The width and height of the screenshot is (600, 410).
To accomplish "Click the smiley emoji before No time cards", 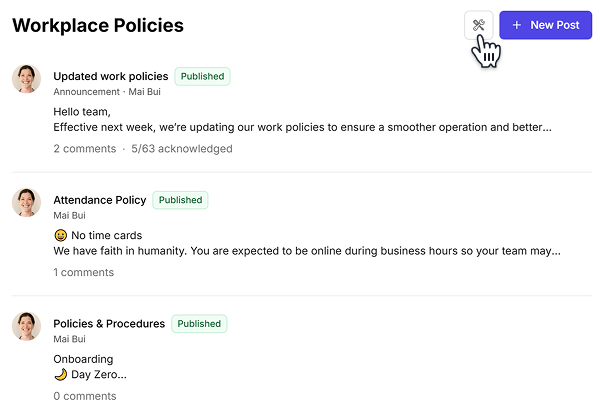I will 60,235.
